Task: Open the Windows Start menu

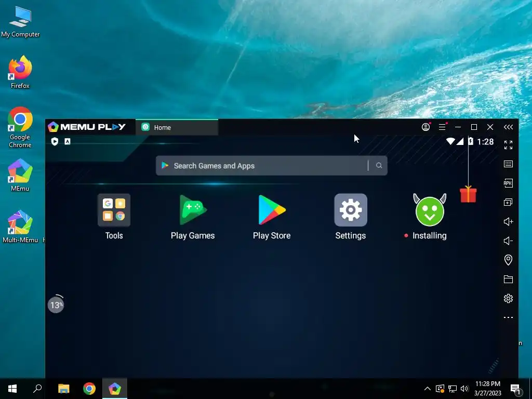Action: 12,389
